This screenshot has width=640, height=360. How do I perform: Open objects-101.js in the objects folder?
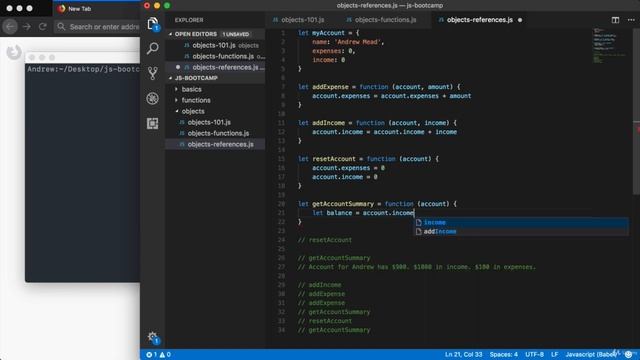tap(209, 122)
